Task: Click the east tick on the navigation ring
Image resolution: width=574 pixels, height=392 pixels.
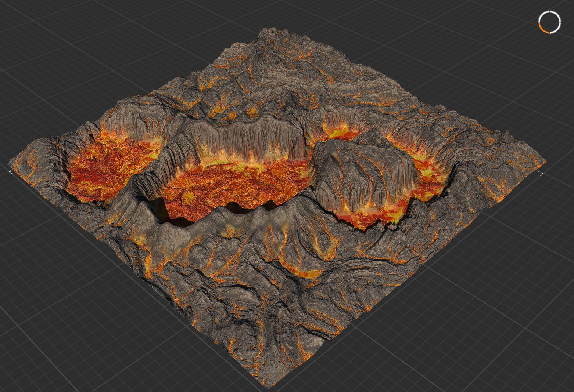Action: [560, 22]
